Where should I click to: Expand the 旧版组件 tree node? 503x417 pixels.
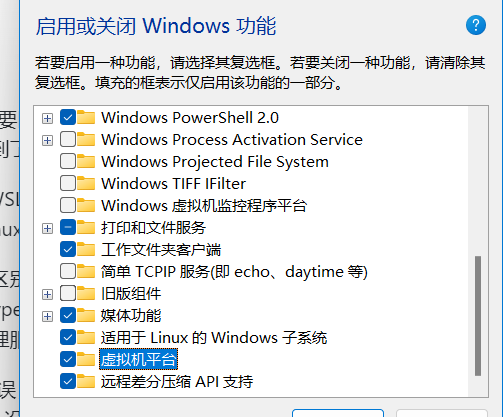pyautogui.click(x=47, y=294)
